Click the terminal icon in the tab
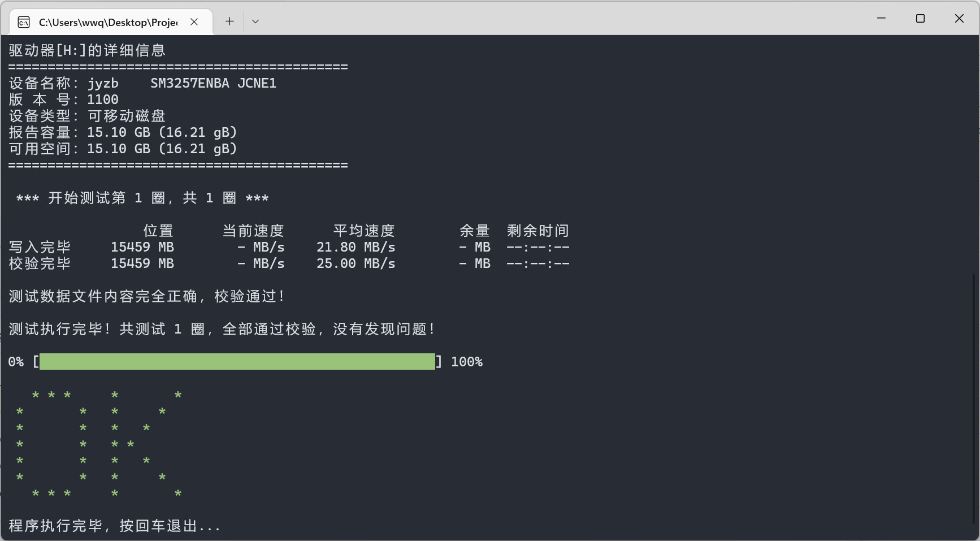 pos(24,22)
